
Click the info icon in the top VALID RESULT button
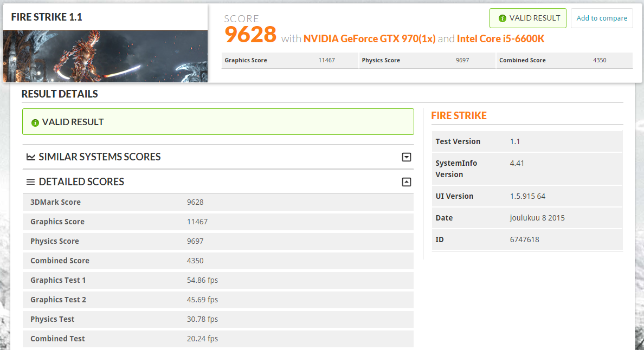[x=502, y=18]
